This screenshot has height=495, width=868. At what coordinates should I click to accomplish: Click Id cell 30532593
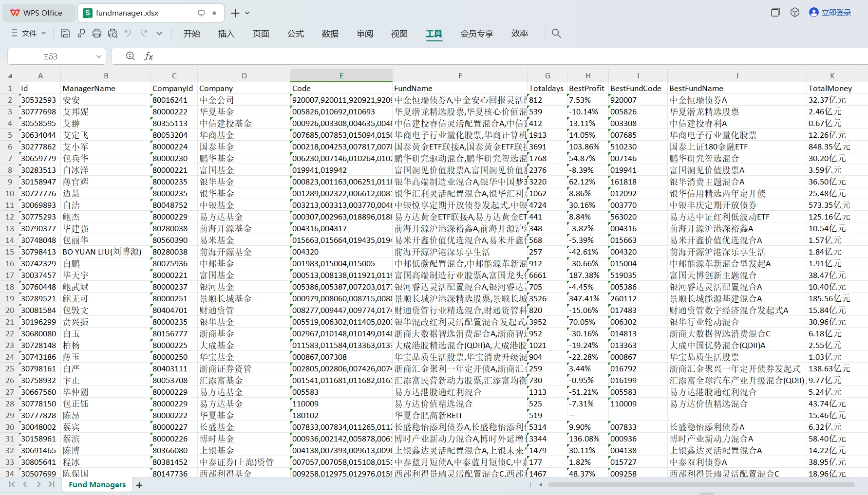coord(40,100)
